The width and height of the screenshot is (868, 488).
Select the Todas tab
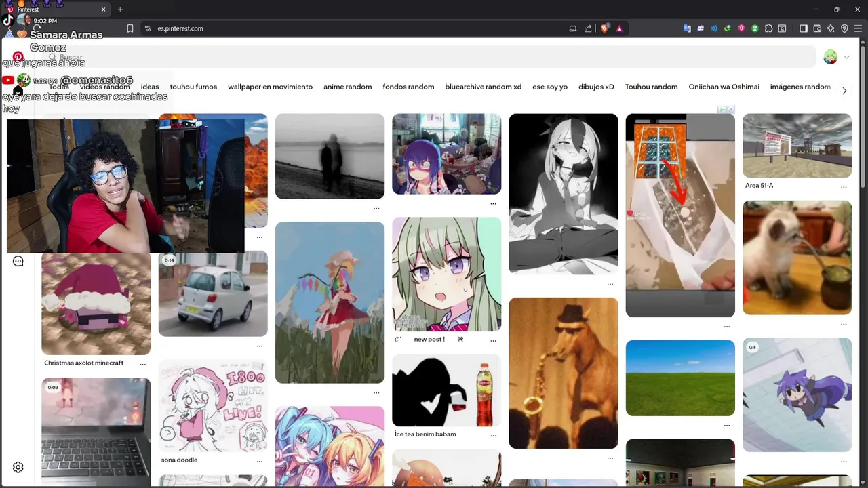pyautogui.click(x=59, y=87)
